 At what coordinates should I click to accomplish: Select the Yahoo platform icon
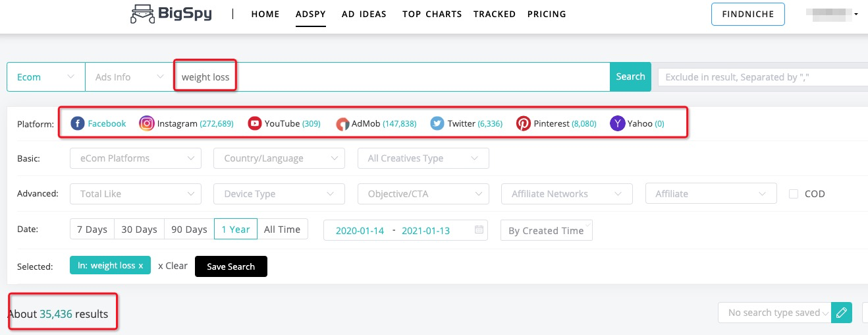point(617,123)
